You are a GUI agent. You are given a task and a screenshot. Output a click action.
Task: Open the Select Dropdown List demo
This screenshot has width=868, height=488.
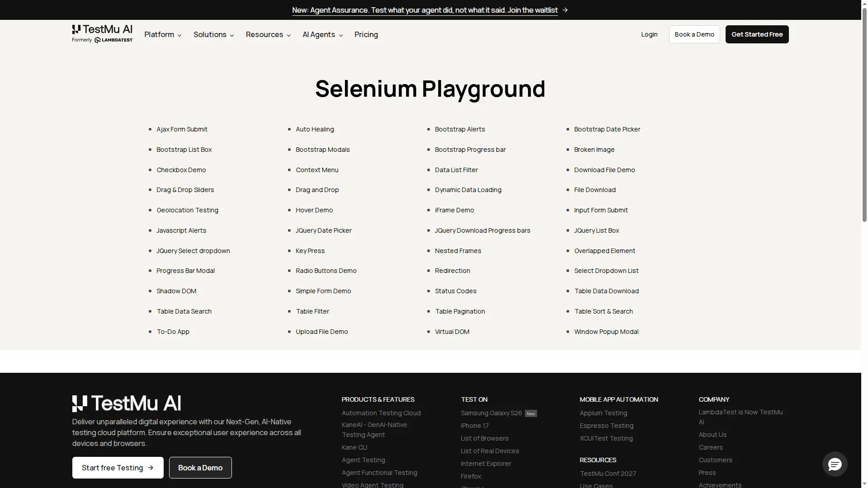click(606, 271)
